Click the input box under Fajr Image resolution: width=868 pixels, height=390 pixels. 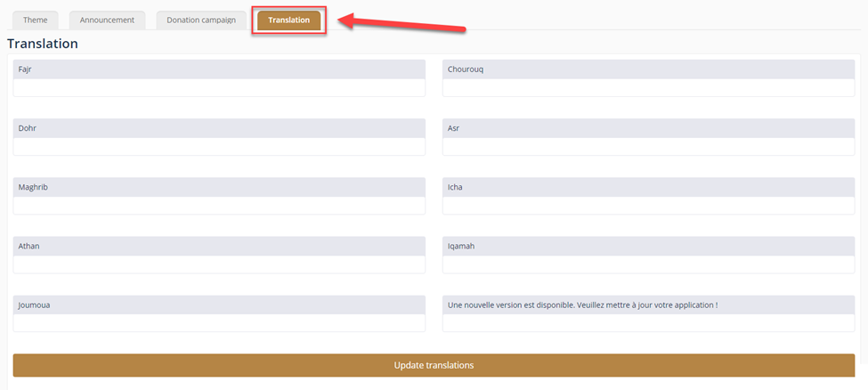pos(219,88)
